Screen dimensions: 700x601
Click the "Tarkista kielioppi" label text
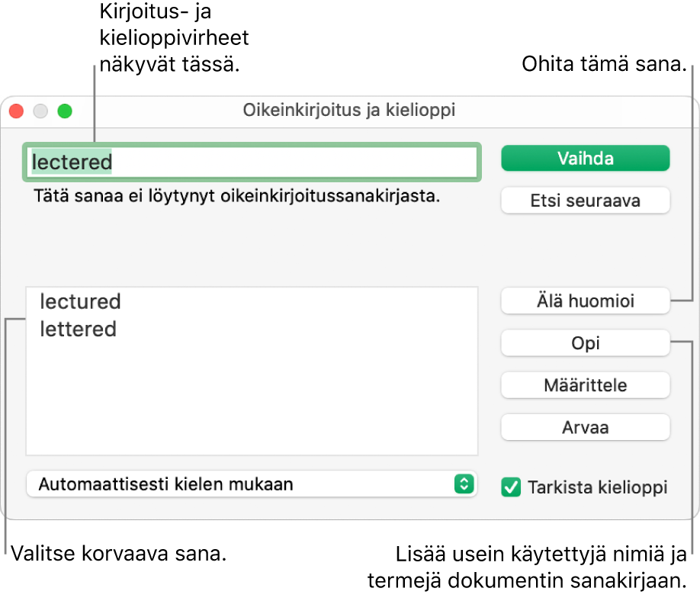pos(597,487)
